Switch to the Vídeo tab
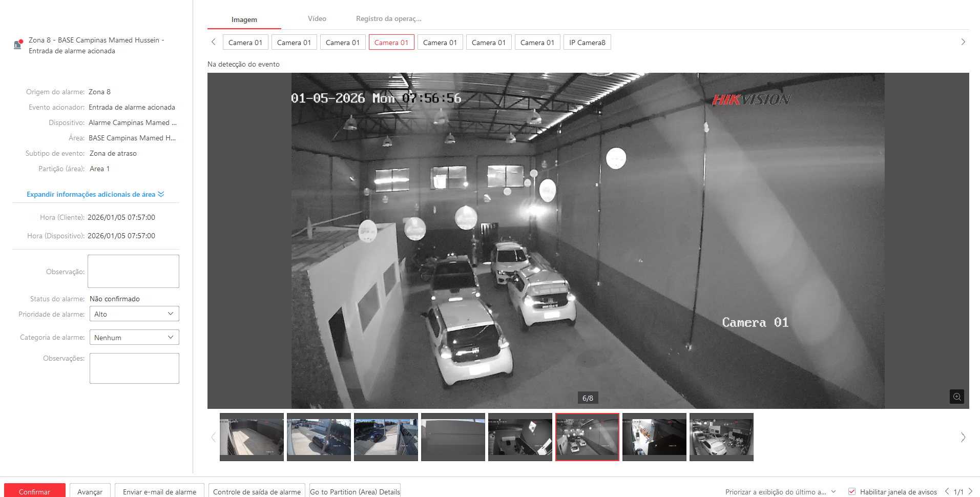The height and width of the screenshot is (497, 980). tap(317, 19)
